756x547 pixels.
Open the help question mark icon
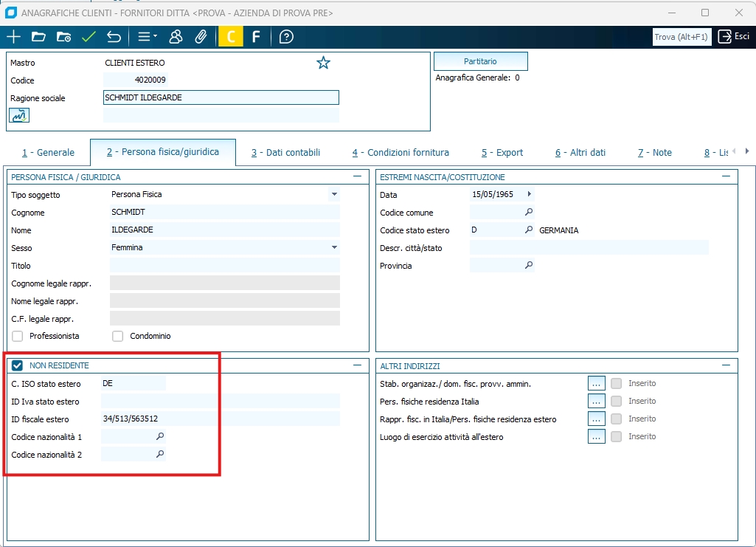pos(287,37)
